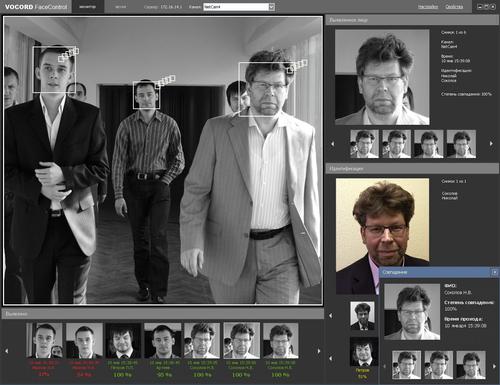
Task: Click face detection box on striped-shirt man
Action: [146, 95]
